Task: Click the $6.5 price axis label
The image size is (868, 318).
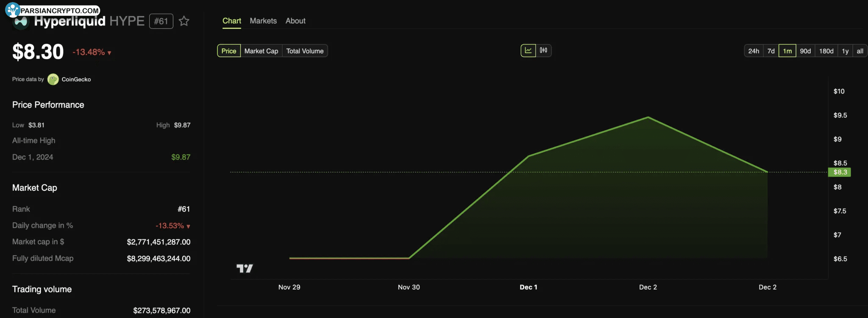Action: pyautogui.click(x=840, y=259)
